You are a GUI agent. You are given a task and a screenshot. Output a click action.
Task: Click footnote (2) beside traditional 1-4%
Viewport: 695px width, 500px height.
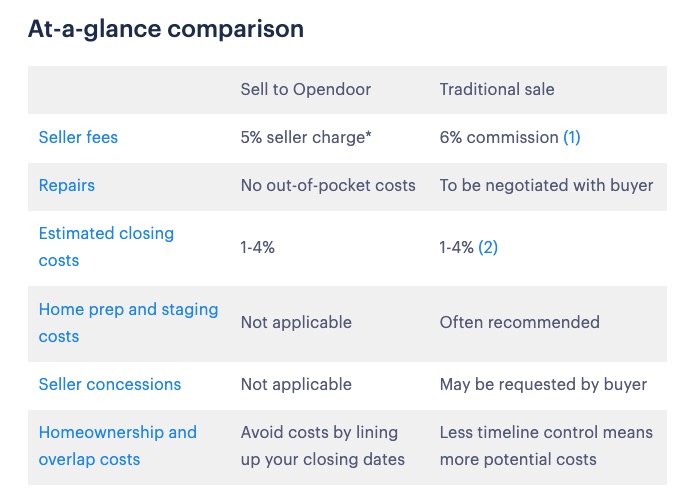(488, 247)
